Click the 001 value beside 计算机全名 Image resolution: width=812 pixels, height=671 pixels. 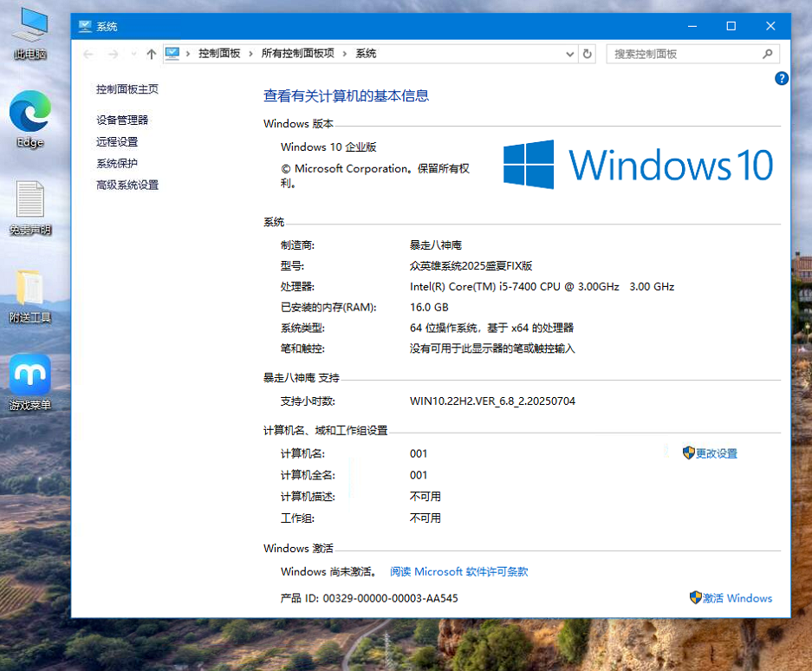coord(419,475)
